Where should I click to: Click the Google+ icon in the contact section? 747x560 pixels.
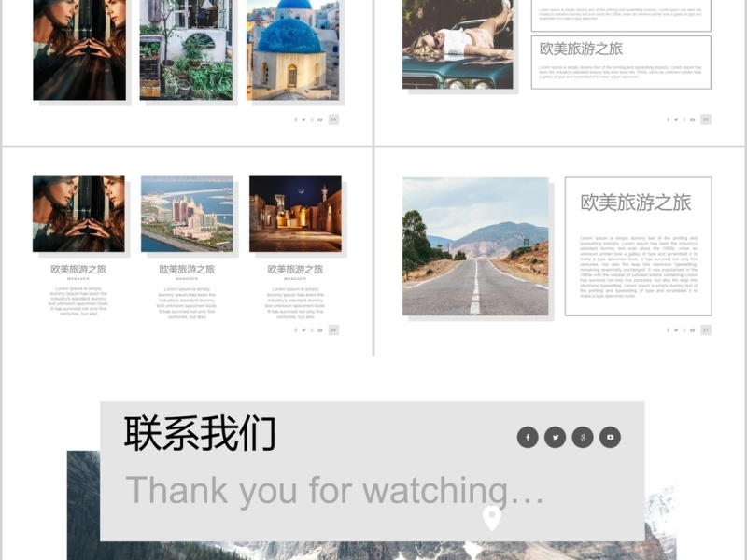(583, 437)
